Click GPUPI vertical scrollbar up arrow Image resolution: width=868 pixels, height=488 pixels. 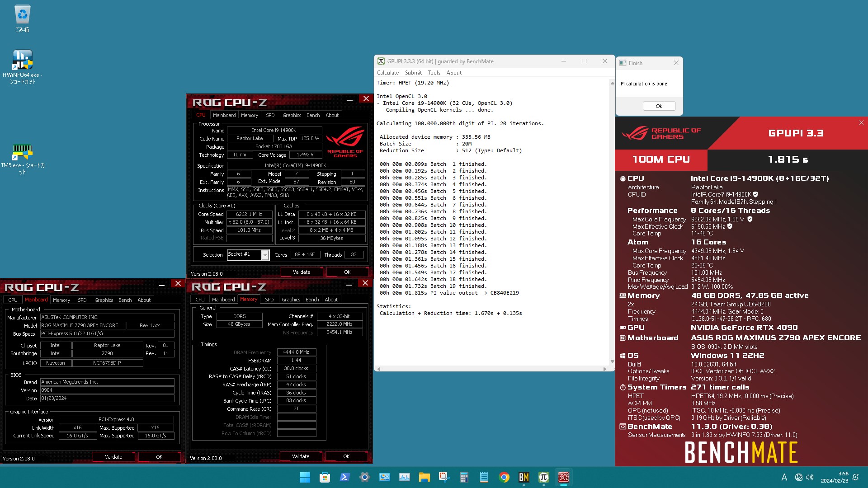[612, 83]
